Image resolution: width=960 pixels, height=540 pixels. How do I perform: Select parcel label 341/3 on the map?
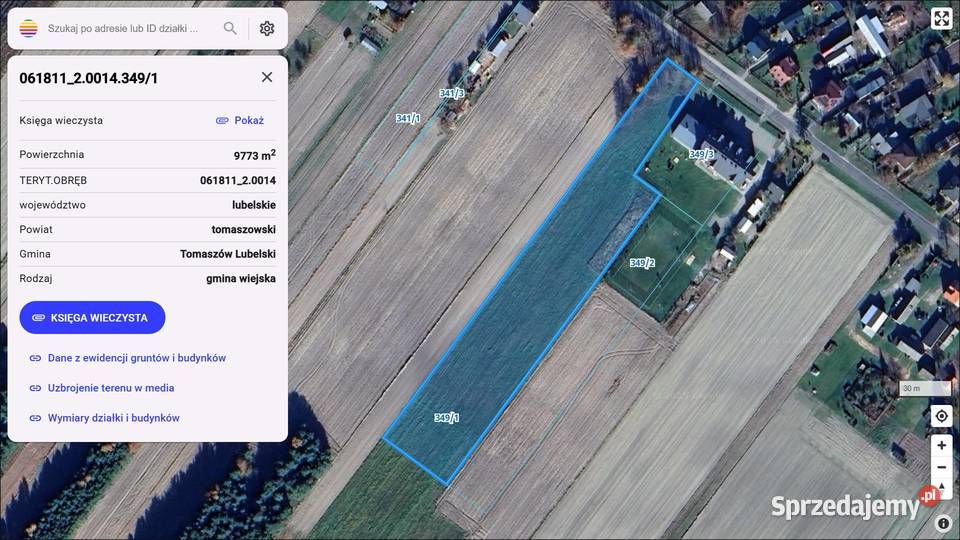pyautogui.click(x=452, y=93)
